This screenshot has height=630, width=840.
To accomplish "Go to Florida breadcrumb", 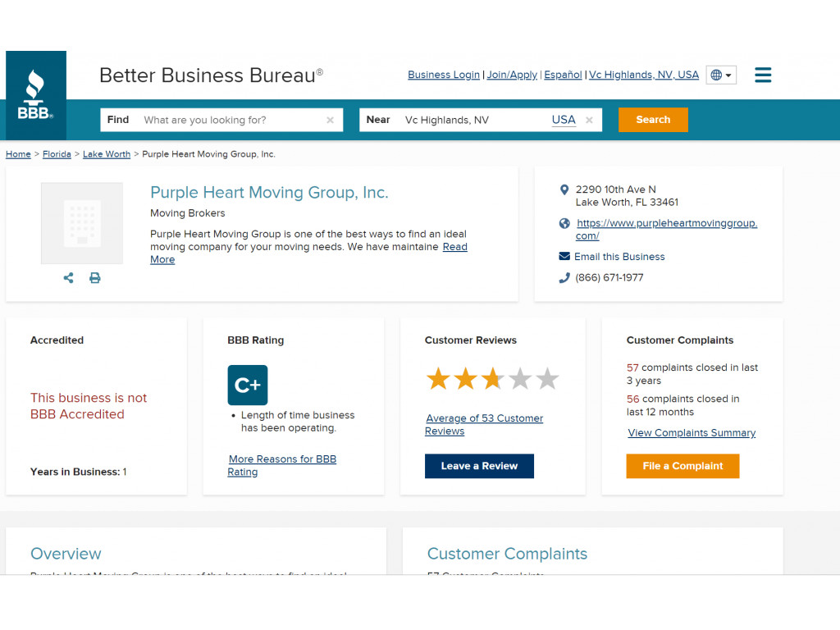I will point(57,154).
